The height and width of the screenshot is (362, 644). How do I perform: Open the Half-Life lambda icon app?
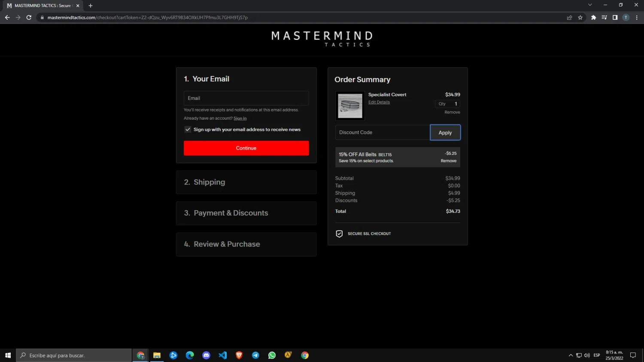pyautogui.click(x=288, y=355)
